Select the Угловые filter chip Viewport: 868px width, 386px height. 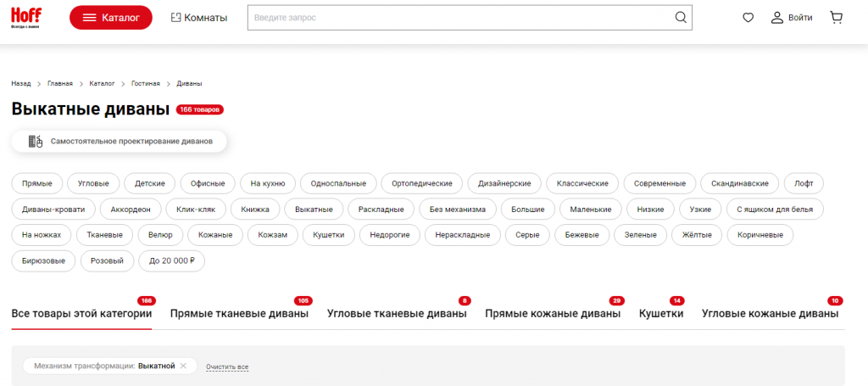click(93, 183)
